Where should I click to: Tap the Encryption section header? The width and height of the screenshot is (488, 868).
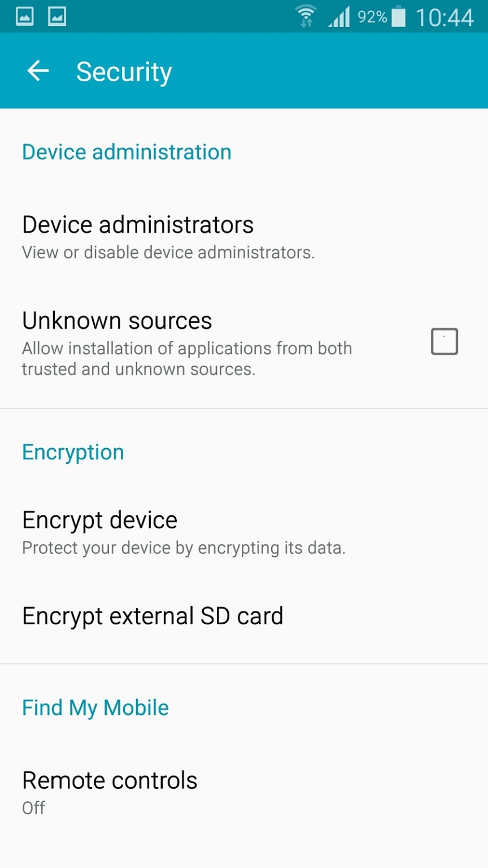[x=73, y=452]
